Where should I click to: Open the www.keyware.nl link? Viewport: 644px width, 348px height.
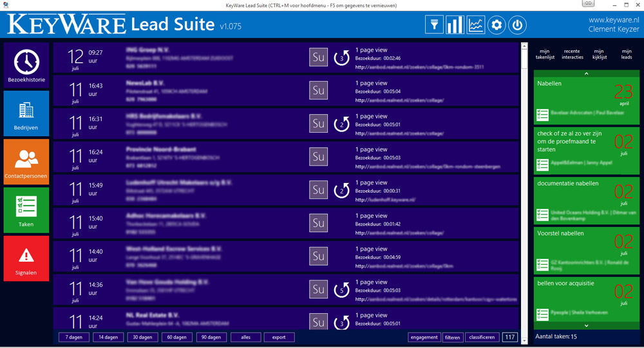click(614, 20)
